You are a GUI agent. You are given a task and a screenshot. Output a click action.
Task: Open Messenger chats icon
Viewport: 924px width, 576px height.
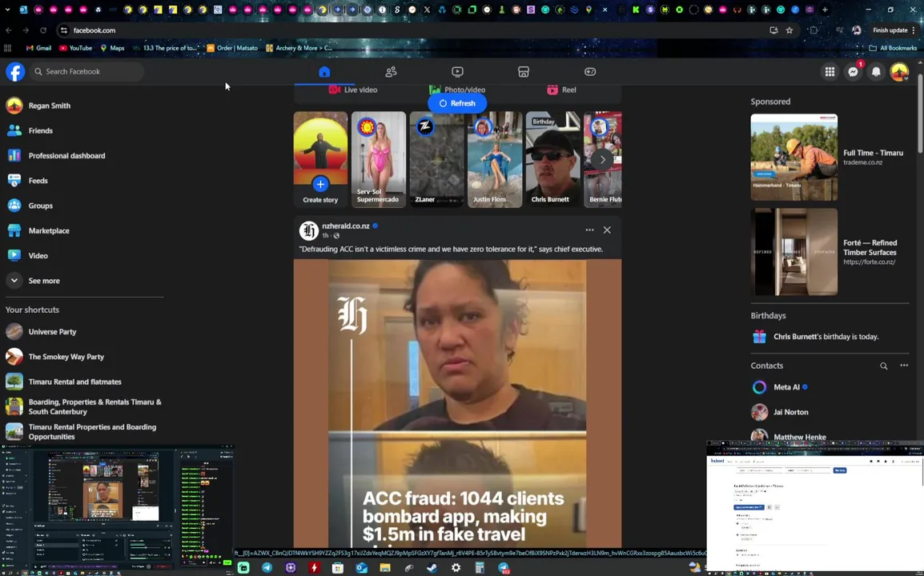tap(853, 72)
